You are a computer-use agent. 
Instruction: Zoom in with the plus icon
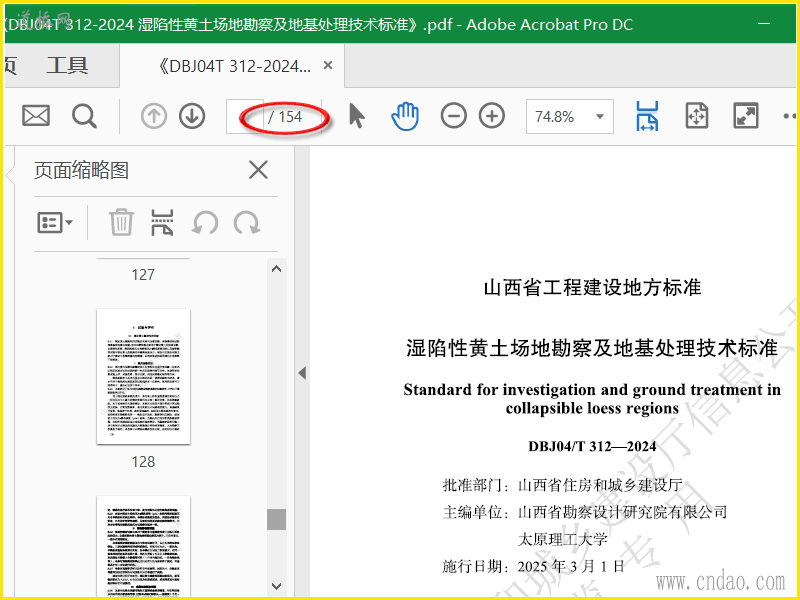492,116
